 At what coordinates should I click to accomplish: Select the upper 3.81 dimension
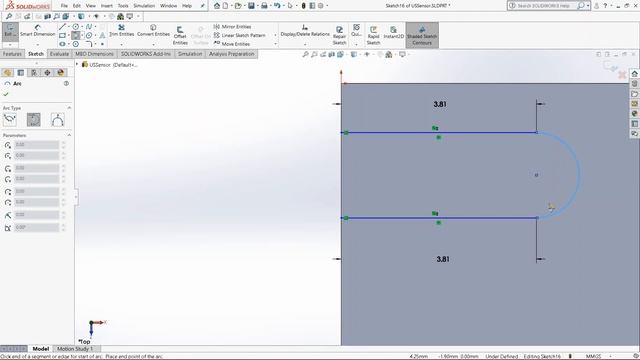click(440, 104)
